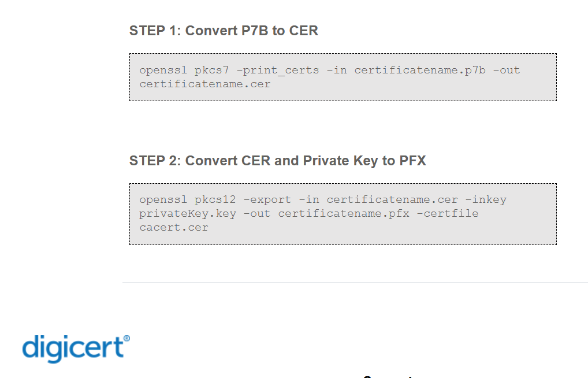This screenshot has width=588, height=378.
Task: Click the -out flag in the STEP 1 command
Action: coord(507,71)
